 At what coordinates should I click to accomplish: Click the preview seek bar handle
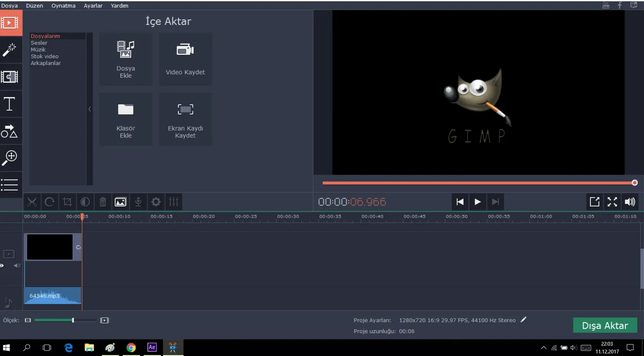pyautogui.click(x=634, y=183)
